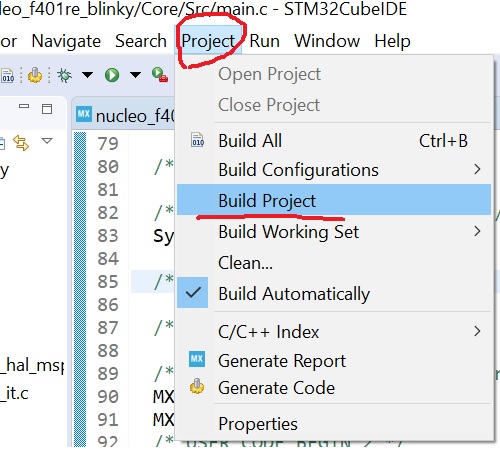Click Link with Editor yellow arrows icon
500x454 pixels.
[21, 143]
